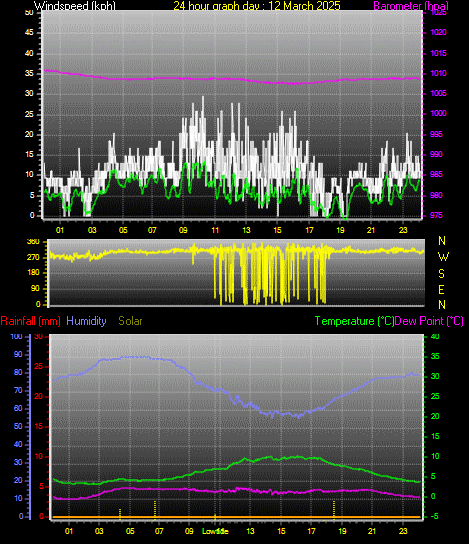
Task: Click barometer axis value 980
Action: click(x=436, y=195)
